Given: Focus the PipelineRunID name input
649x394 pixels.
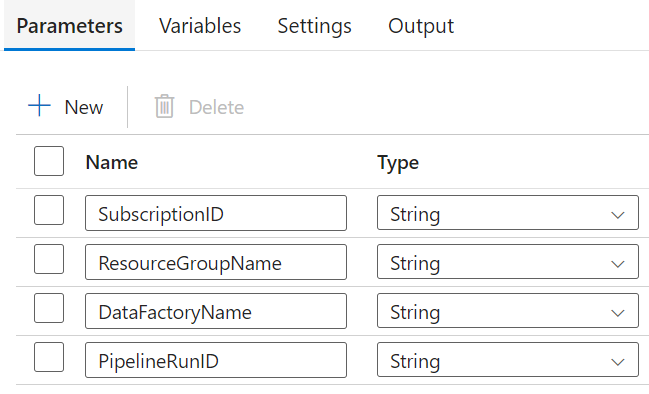Looking at the screenshot, I should [x=216, y=360].
